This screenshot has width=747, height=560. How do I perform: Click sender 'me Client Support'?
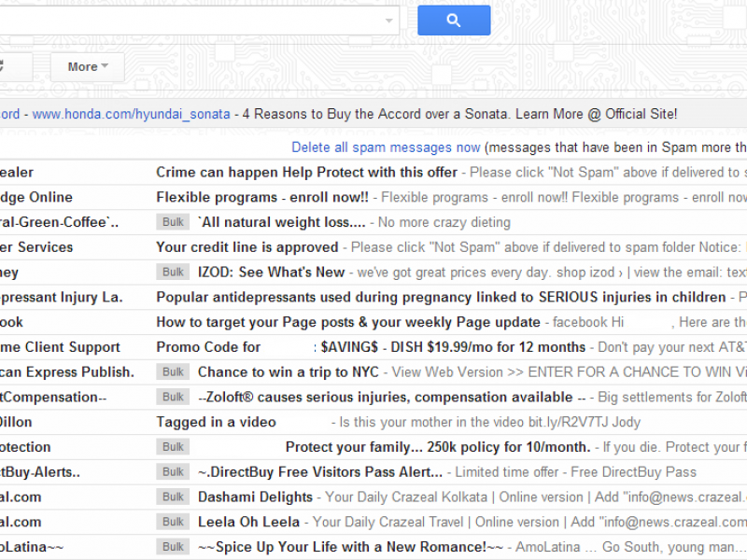coord(60,347)
